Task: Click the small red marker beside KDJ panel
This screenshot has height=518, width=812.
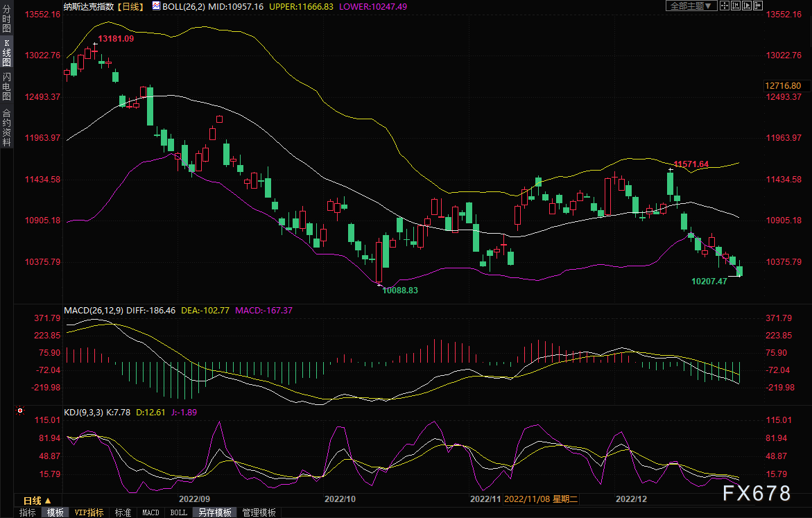Action: 19,411
